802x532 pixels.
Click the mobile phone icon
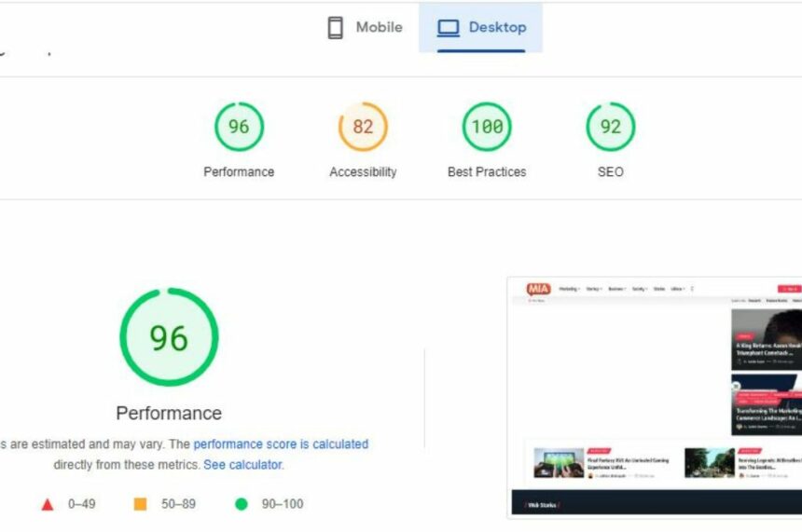pos(335,28)
